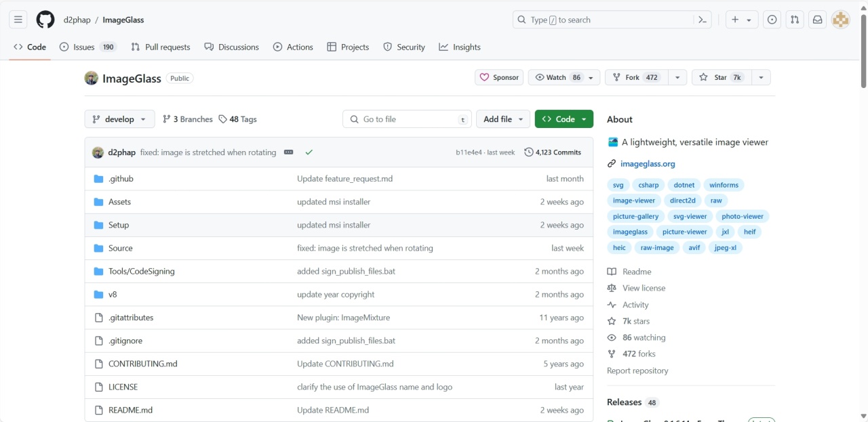Screen dimensions: 868x422
Task: Switch to the Code tab
Action: point(30,47)
